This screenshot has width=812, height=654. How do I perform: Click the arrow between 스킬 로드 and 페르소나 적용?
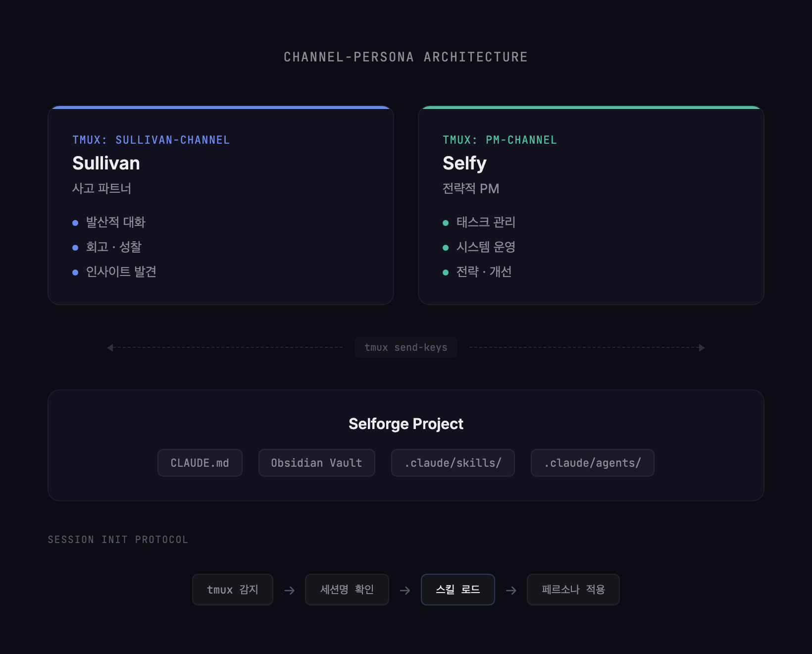511,590
